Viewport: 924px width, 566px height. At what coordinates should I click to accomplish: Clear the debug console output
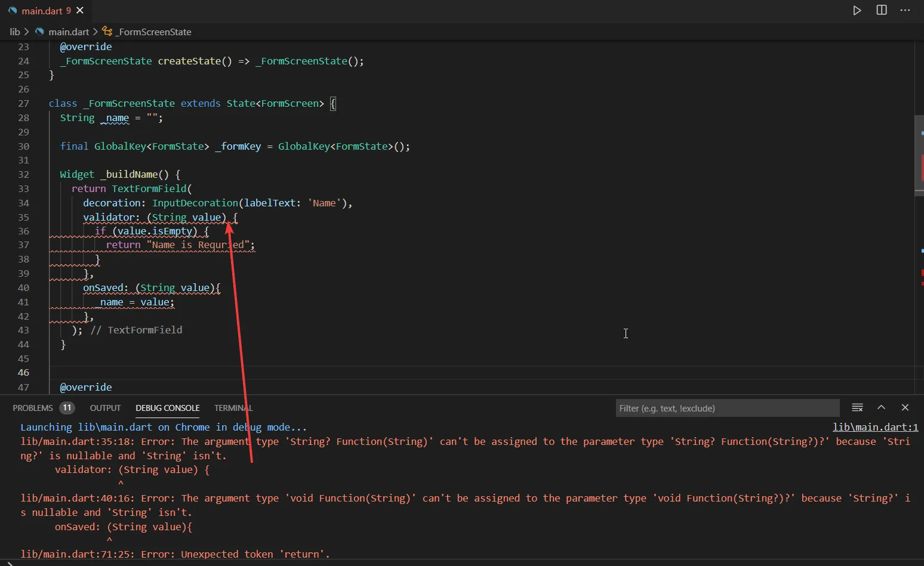pos(857,407)
